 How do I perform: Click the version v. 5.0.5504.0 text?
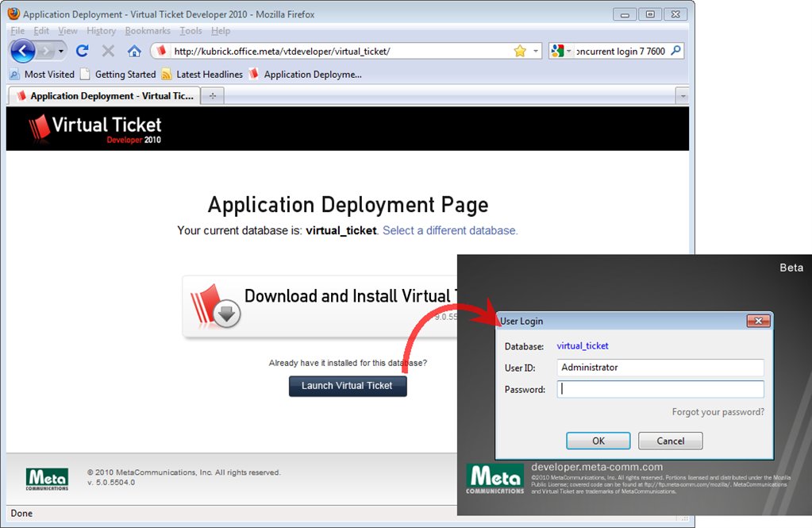pos(111,483)
